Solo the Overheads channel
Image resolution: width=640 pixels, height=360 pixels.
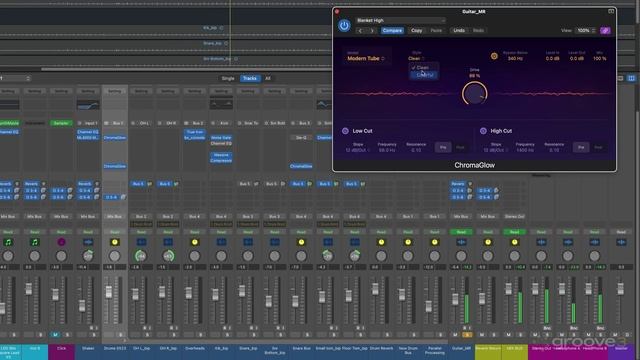pos(200,335)
